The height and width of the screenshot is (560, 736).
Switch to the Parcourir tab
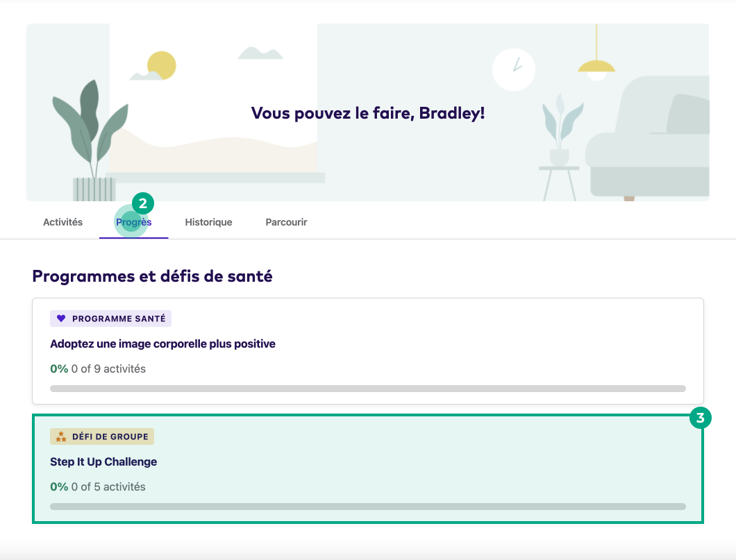coord(286,222)
